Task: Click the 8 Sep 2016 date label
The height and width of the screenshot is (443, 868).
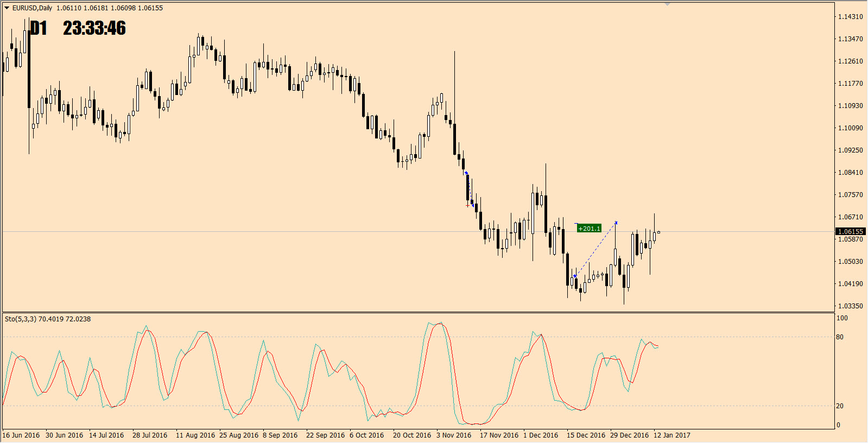Action: click(280, 435)
